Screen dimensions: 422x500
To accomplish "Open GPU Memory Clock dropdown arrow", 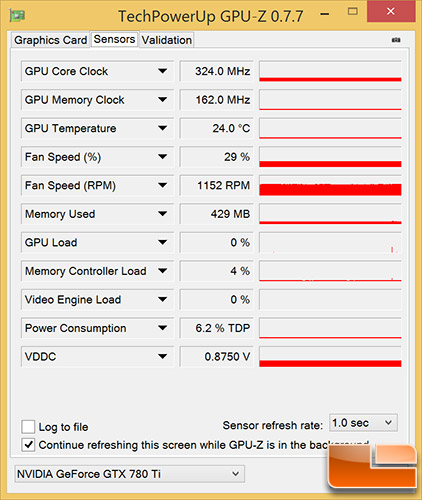I will pos(163,100).
